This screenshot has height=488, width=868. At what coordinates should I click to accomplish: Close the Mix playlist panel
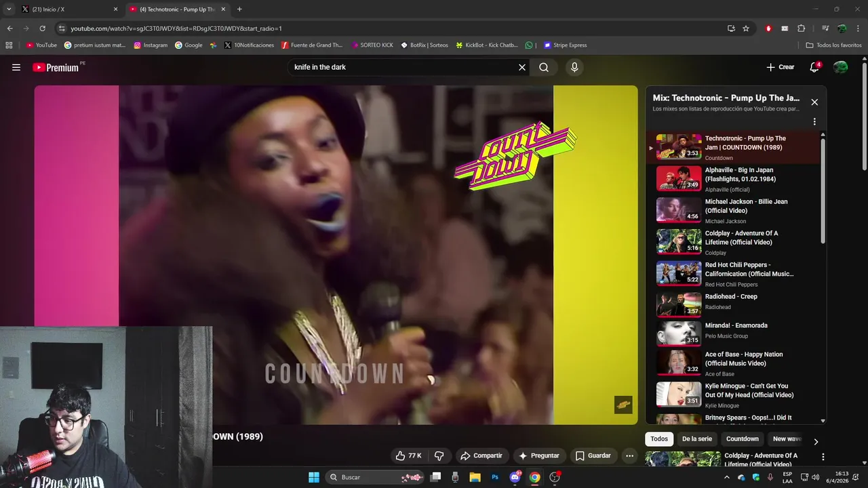click(814, 102)
